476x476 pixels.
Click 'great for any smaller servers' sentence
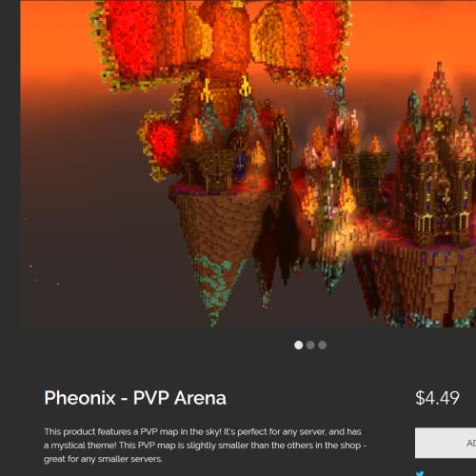coord(103,459)
